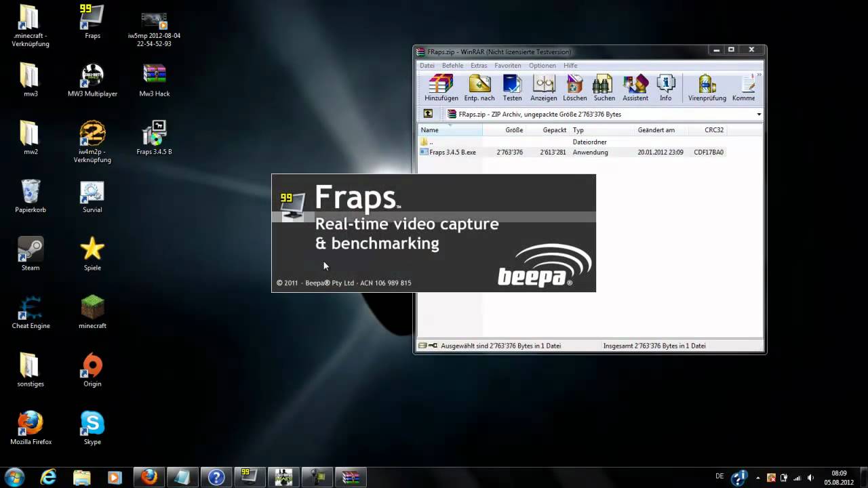868x488 pixels.
Task: Click the Virenprüfung toolbar icon
Action: coord(707,88)
